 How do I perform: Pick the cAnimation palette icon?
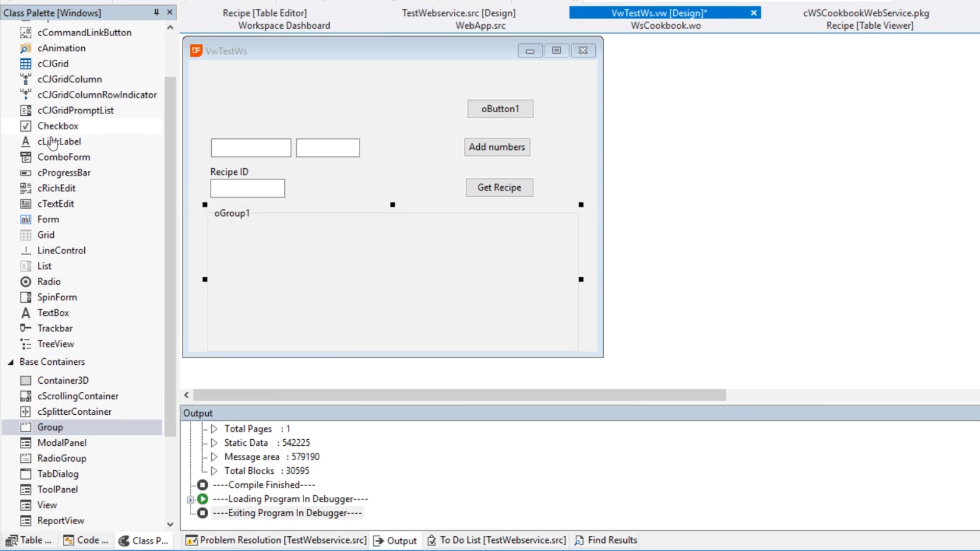click(x=26, y=48)
